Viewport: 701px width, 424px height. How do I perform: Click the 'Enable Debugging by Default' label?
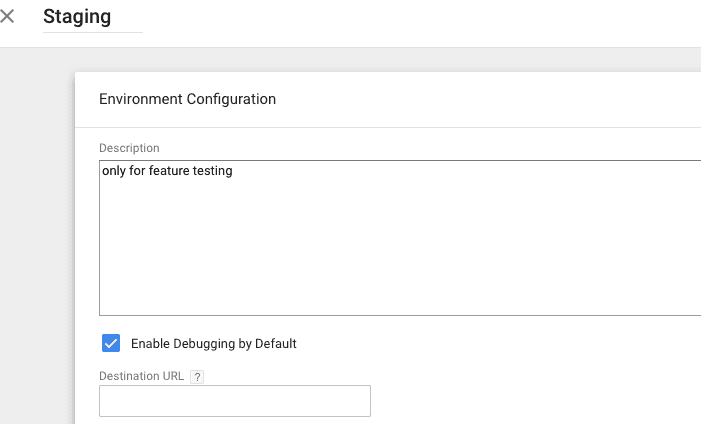[x=213, y=344]
